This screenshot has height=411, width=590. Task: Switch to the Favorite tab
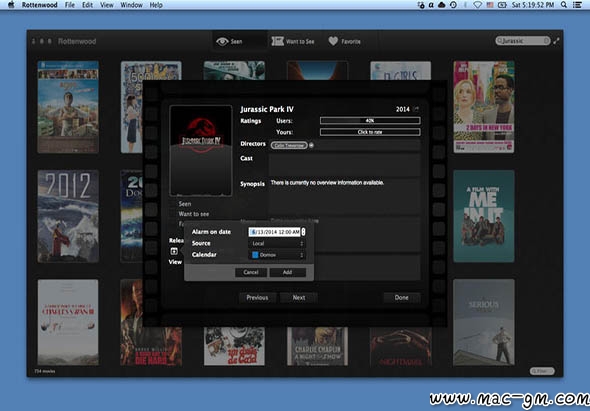344,41
